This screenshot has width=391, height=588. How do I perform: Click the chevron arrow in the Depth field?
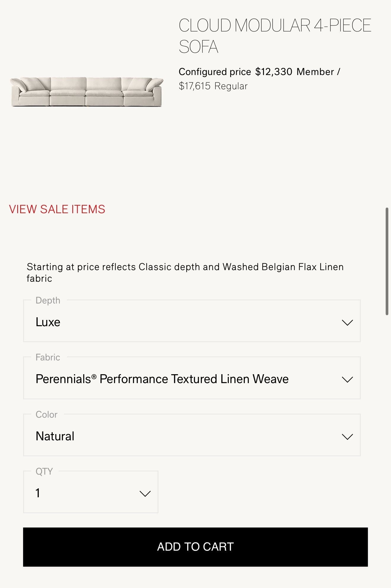pos(347,322)
